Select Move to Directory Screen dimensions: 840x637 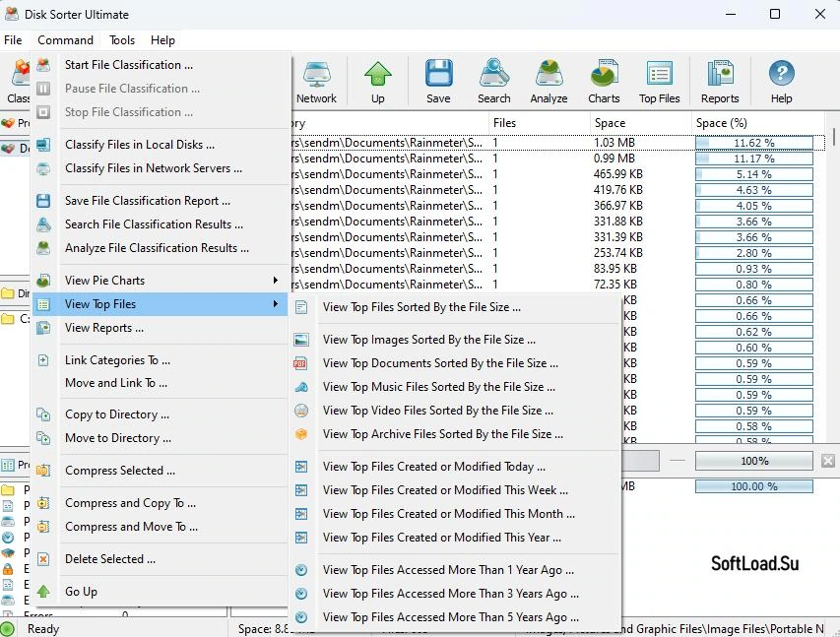[x=161, y=438]
